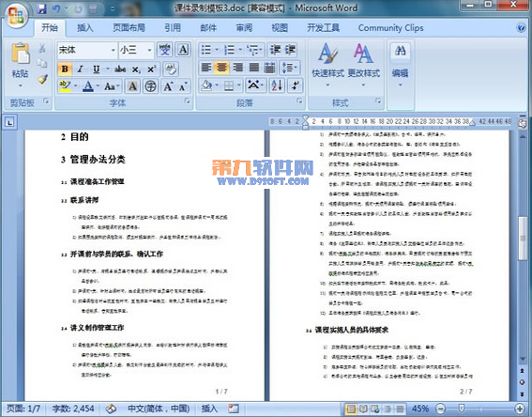Click the Enclose Characters icon
The width and height of the screenshot is (532, 417).
pyautogui.click(x=151, y=86)
